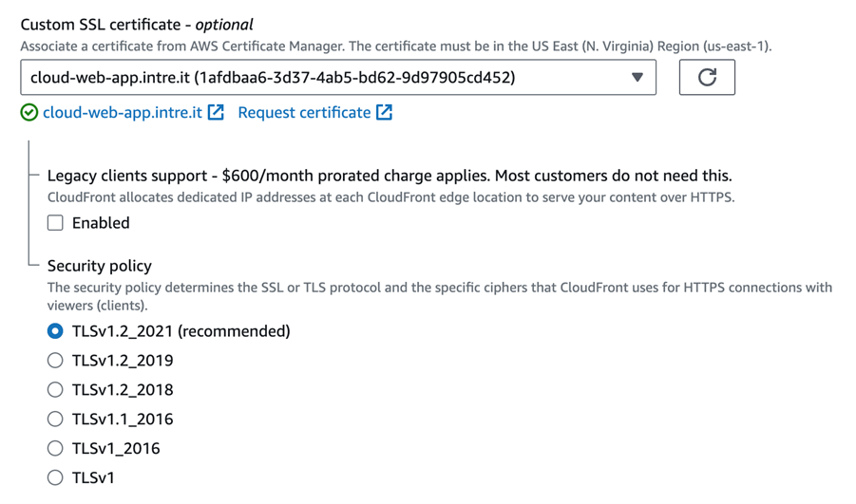856x504 pixels.
Task: Open the cloud-web-app.intre.it certificate select box
Action: [x=338, y=78]
